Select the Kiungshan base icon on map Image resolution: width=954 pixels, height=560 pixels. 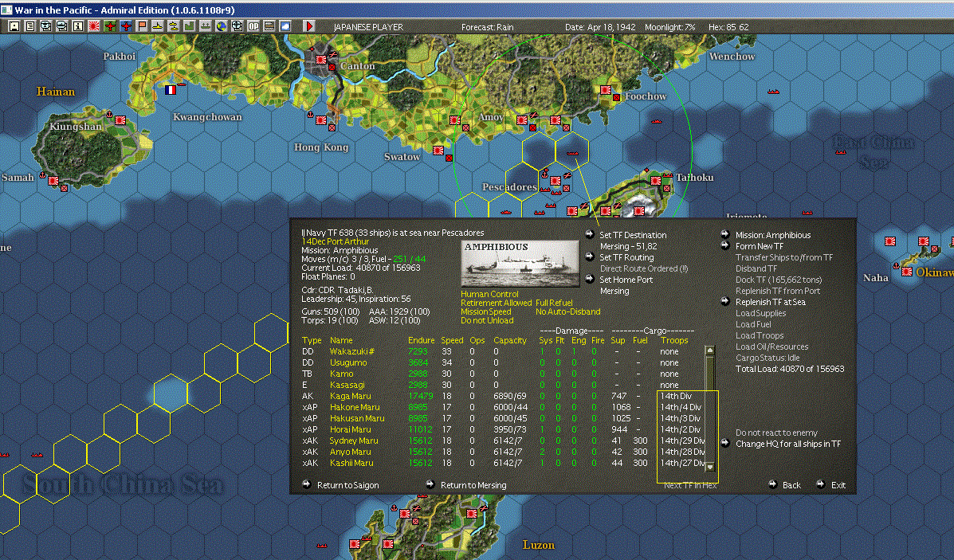120,120
